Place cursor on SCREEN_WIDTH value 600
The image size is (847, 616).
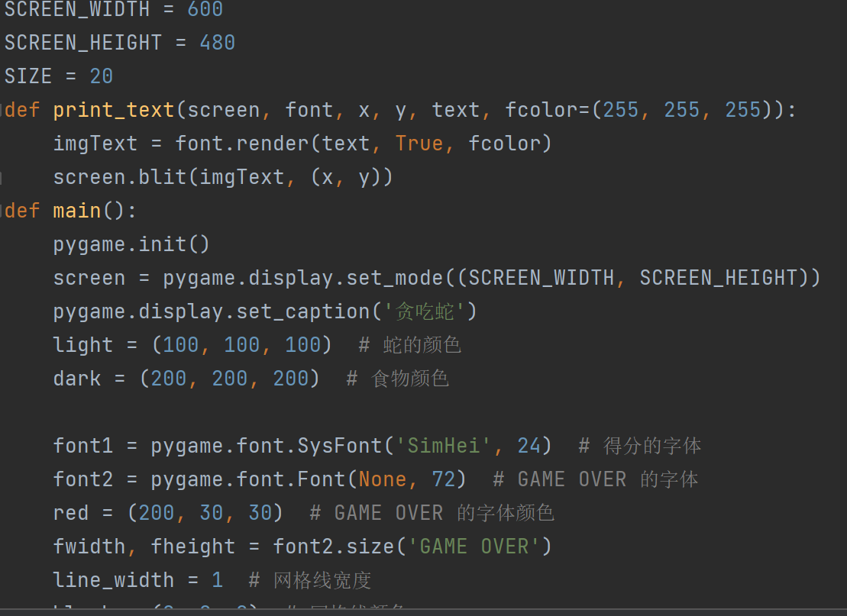tap(205, 9)
